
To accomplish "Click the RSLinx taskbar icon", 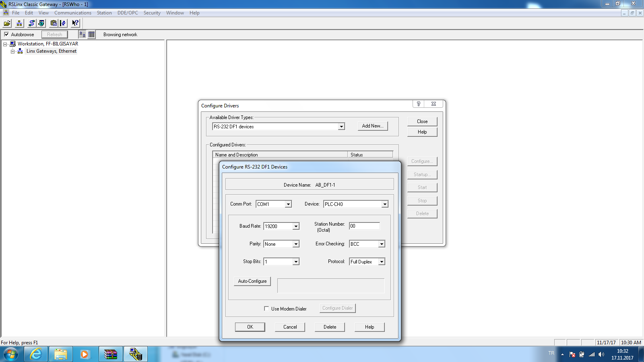I will pyautogui.click(x=136, y=354).
